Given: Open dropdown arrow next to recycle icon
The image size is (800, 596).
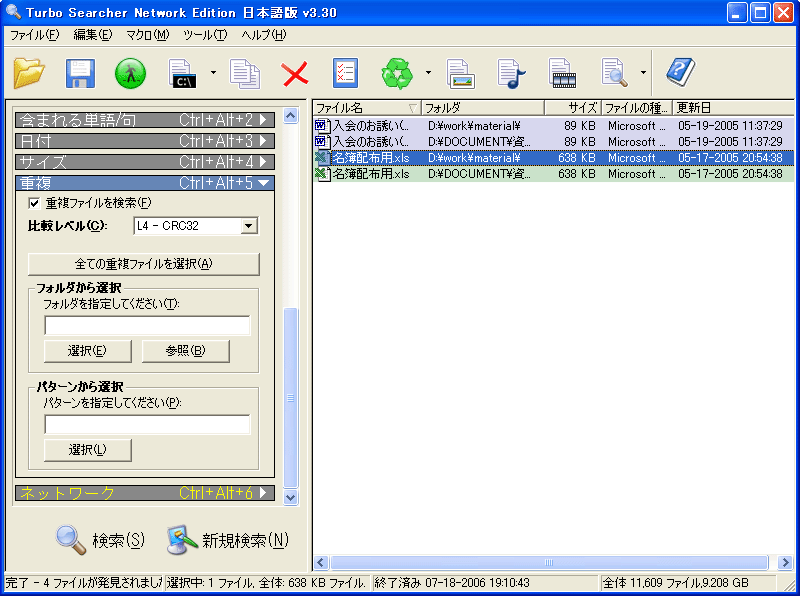Looking at the screenshot, I should pyautogui.click(x=428, y=72).
